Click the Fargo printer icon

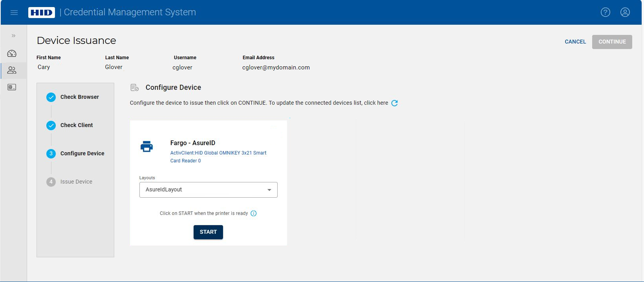coord(147,147)
